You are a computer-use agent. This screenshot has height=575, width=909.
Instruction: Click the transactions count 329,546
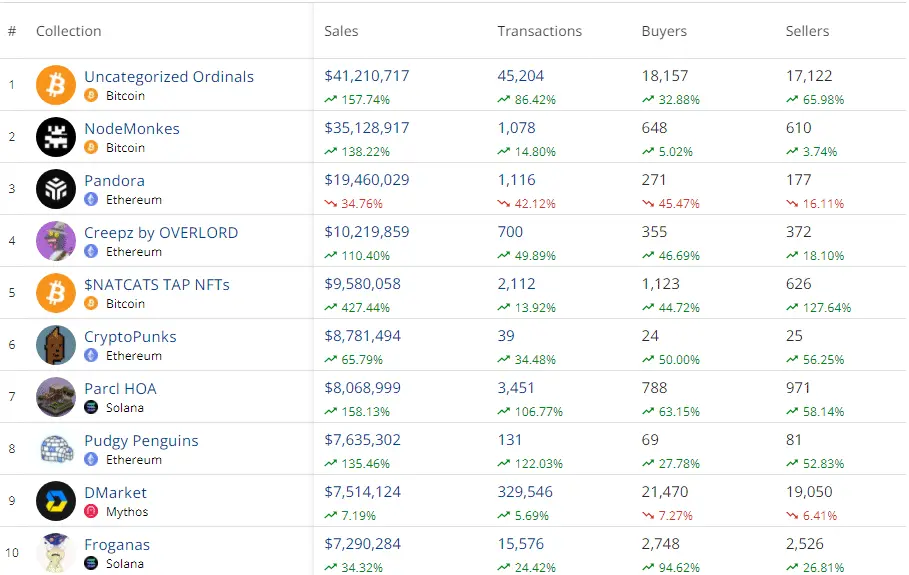pos(525,492)
